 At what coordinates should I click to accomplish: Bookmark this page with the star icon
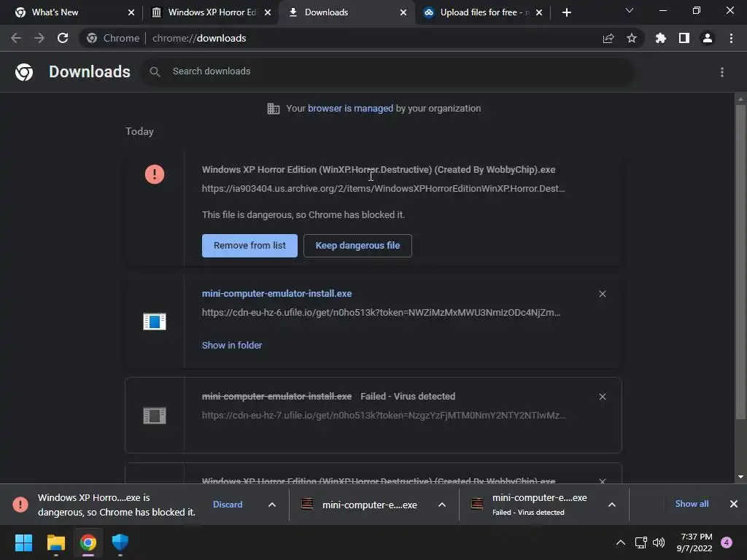[x=632, y=38]
